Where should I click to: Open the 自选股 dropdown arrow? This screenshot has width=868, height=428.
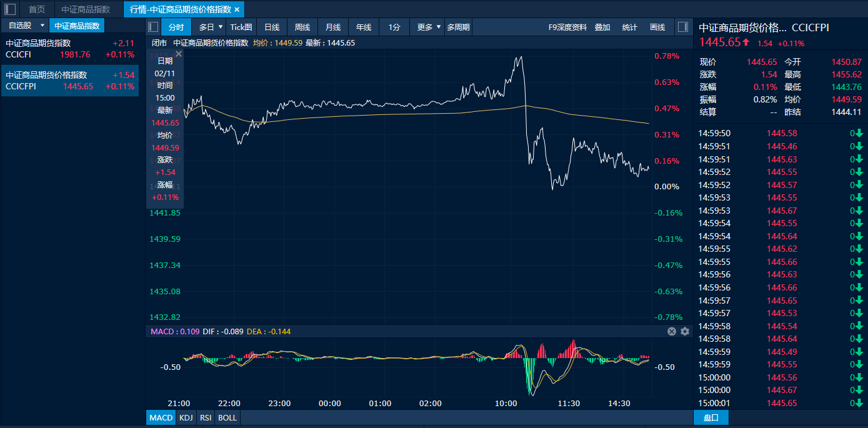[x=42, y=26]
